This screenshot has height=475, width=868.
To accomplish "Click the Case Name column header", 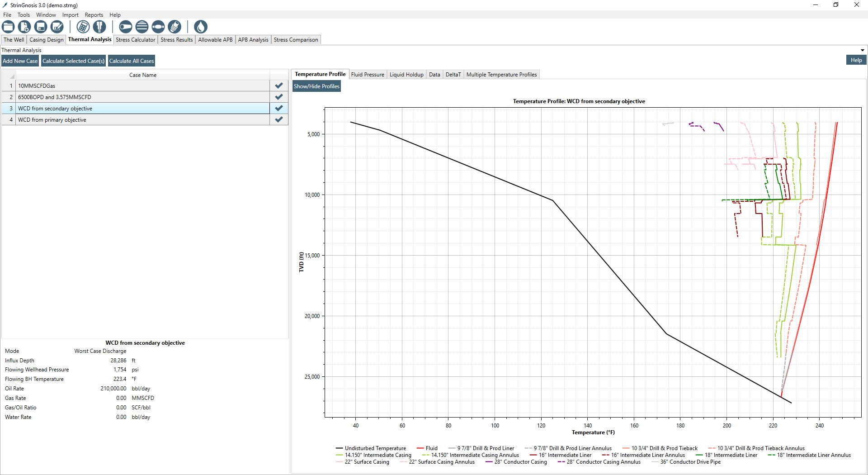I will 143,75.
